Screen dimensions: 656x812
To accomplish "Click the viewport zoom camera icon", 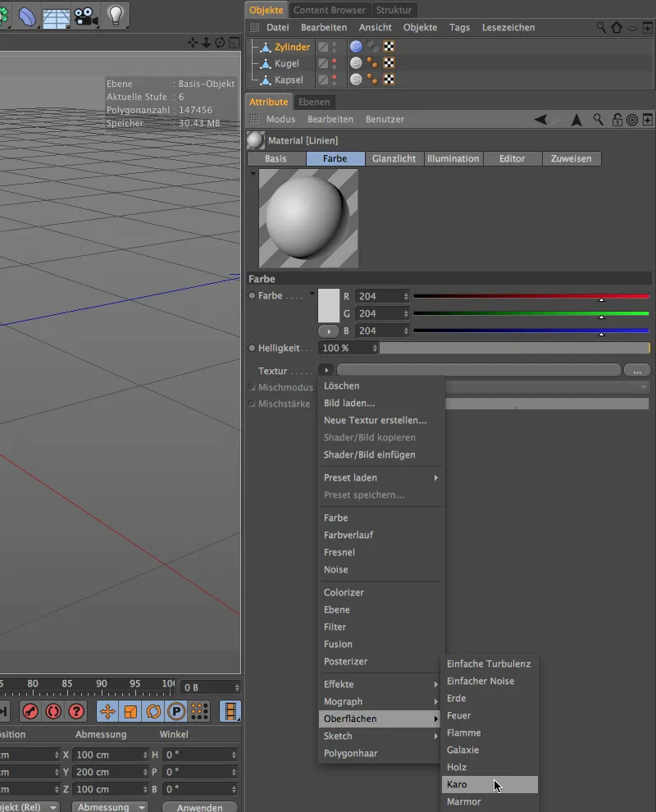I will pyautogui.click(x=206, y=43).
